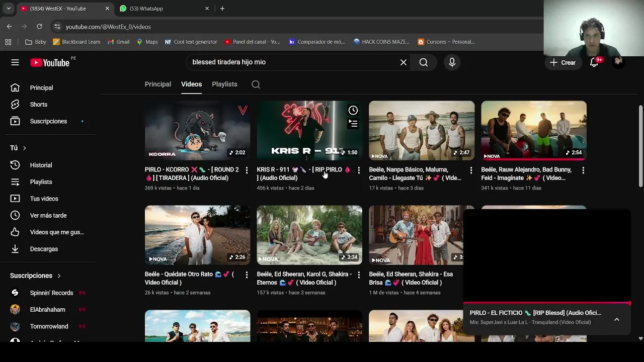Open the YouTube guide hamburger menu
Viewport: 644px width, 362px height.
pos(15,62)
